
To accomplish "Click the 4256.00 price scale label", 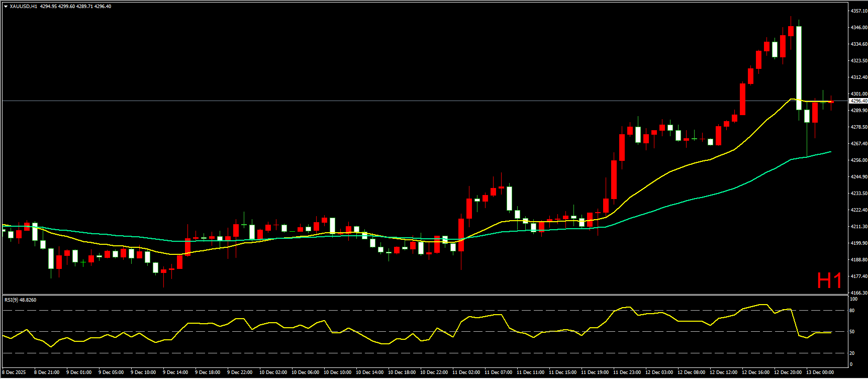I will [x=858, y=160].
